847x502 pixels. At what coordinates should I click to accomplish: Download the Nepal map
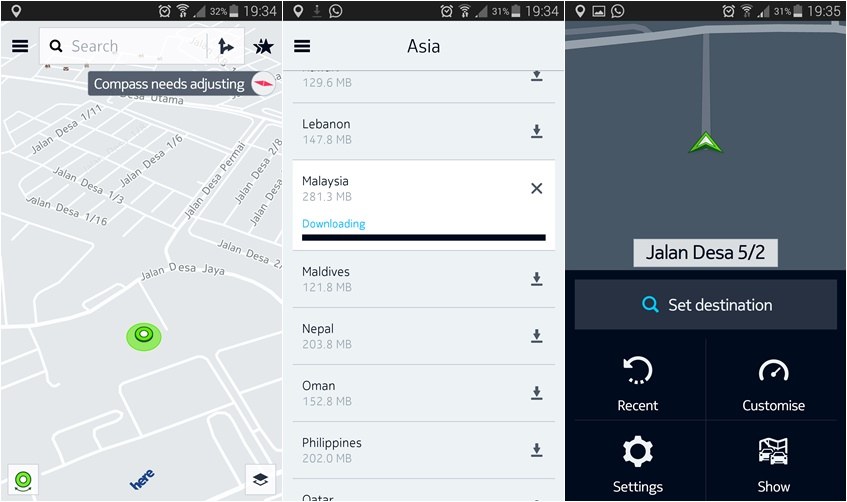click(536, 336)
